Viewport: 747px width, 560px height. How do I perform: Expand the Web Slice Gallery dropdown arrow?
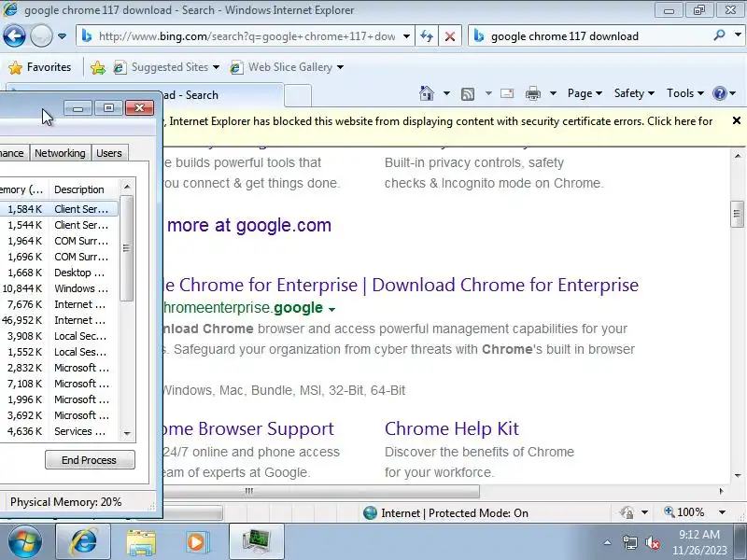tap(340, 67)
